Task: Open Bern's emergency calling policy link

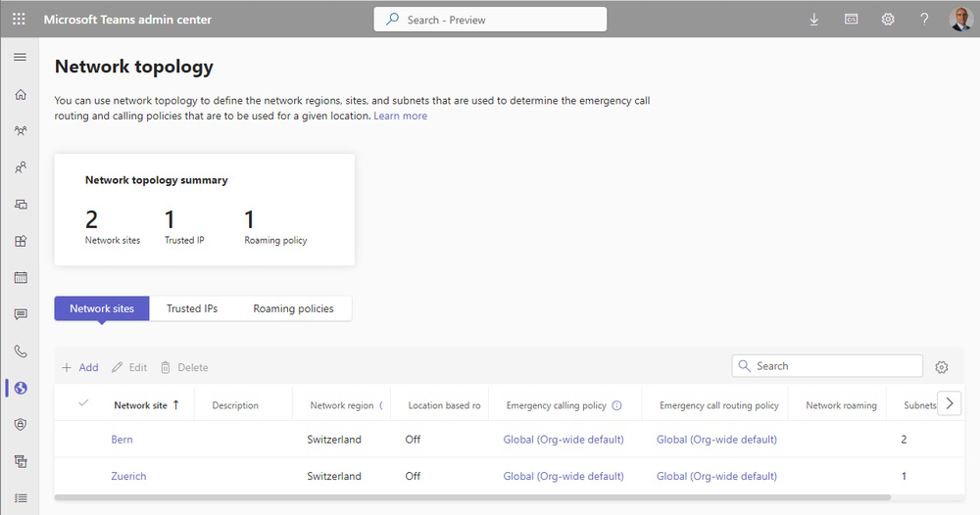Action: [x=563, y=440]
